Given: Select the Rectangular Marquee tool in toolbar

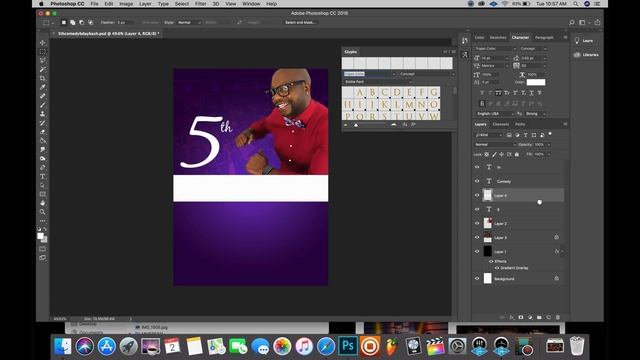Looking at the screenshot, I should click(x=42, y=51).
